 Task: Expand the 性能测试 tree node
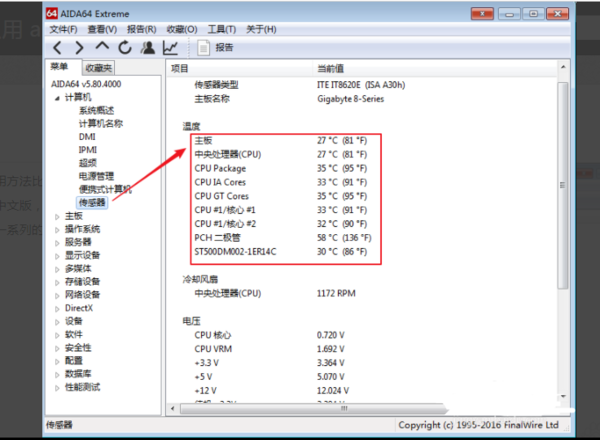click(57, 388)
